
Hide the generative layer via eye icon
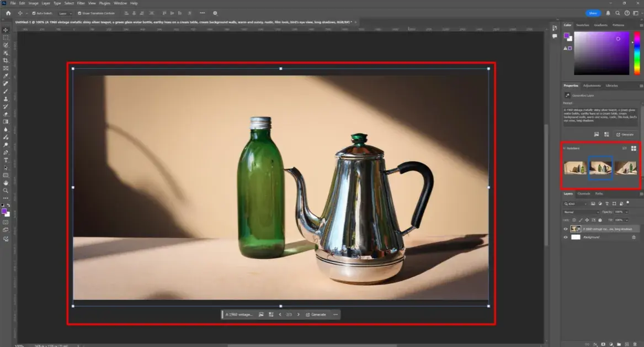[566, 229]
